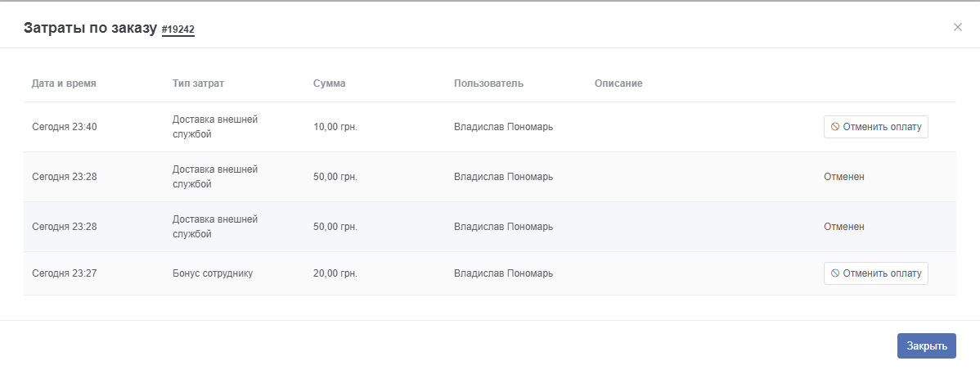
Task: Click the Затраты по заказу dialog title
Action: (x=90, y=28)
